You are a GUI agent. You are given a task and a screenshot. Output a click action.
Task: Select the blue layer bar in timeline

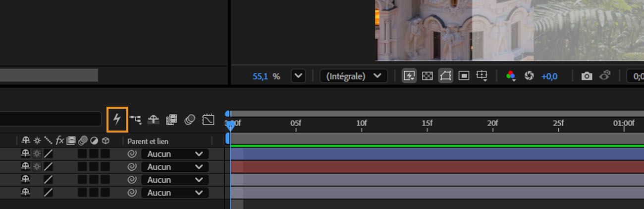point(437,154)
